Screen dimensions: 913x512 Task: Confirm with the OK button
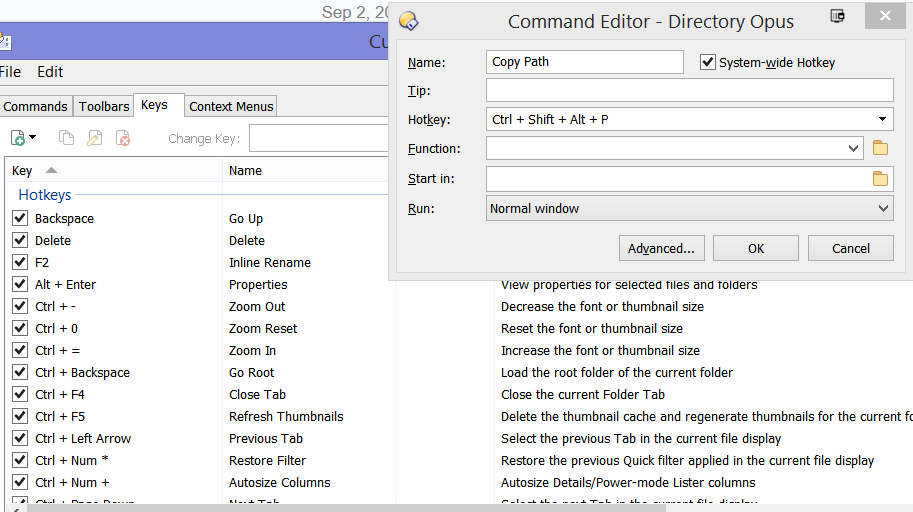tap(756, 248)
